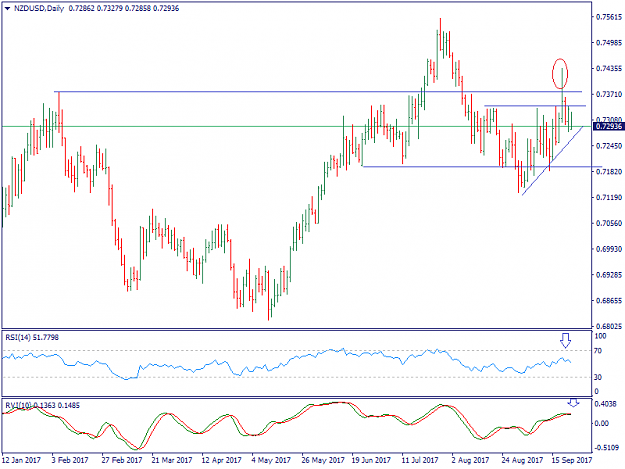Click the 2 Aug 2017 date label
625x469 pixels.
[471, 460]
